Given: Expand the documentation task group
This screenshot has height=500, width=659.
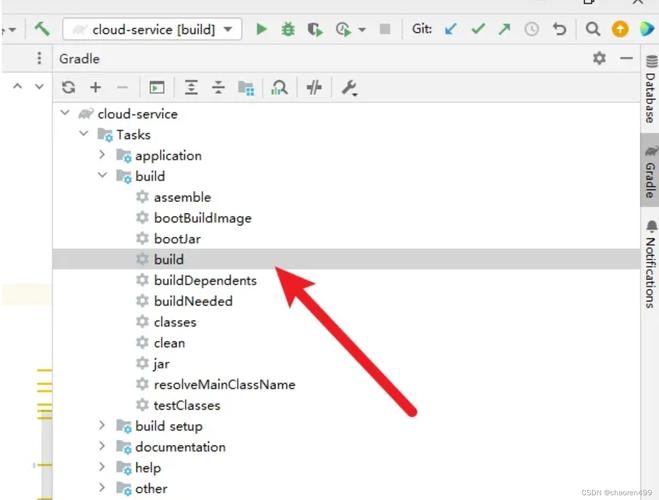Looking at the screenshot, I should (x=102, y=447).
